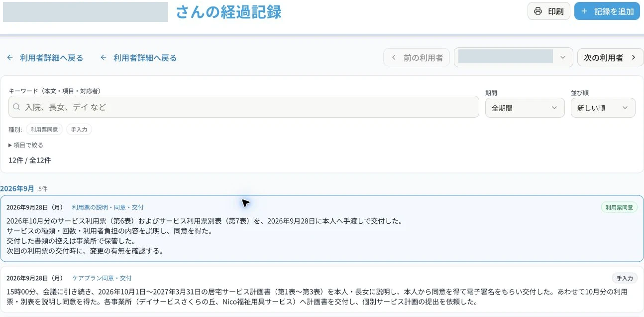Select the record text starting with 15時00分
Viewport: 644px width, 317px height.
(x=317, y=297)
